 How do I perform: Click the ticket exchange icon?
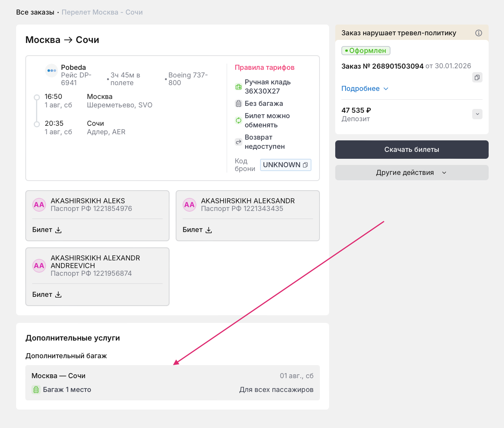pos(238,120)
